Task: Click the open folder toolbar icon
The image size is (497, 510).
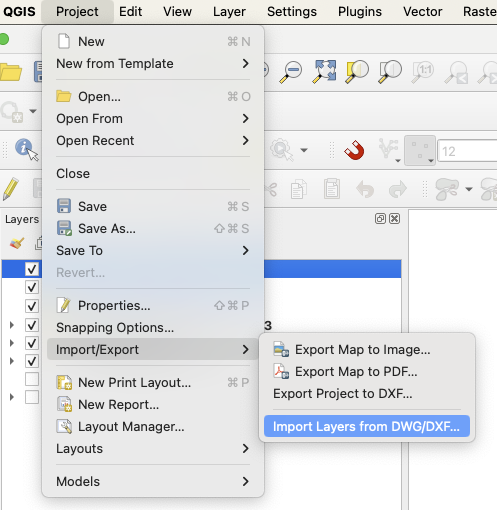Action: [11, 72]
